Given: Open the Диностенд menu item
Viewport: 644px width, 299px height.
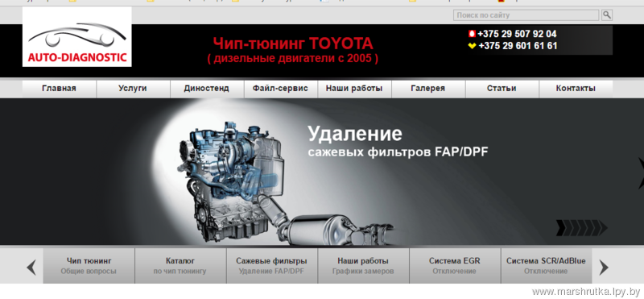Looking at the screenshot, I should click(207, 89).
